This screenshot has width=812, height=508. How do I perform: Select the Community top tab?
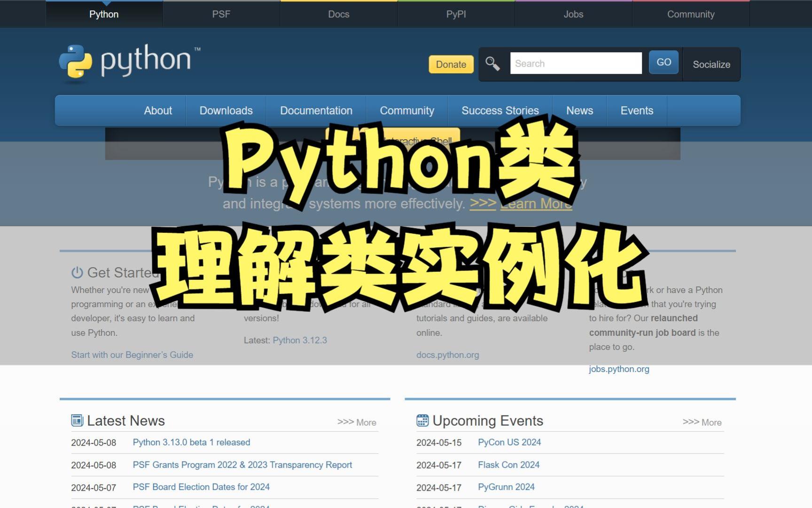(691, 14)
